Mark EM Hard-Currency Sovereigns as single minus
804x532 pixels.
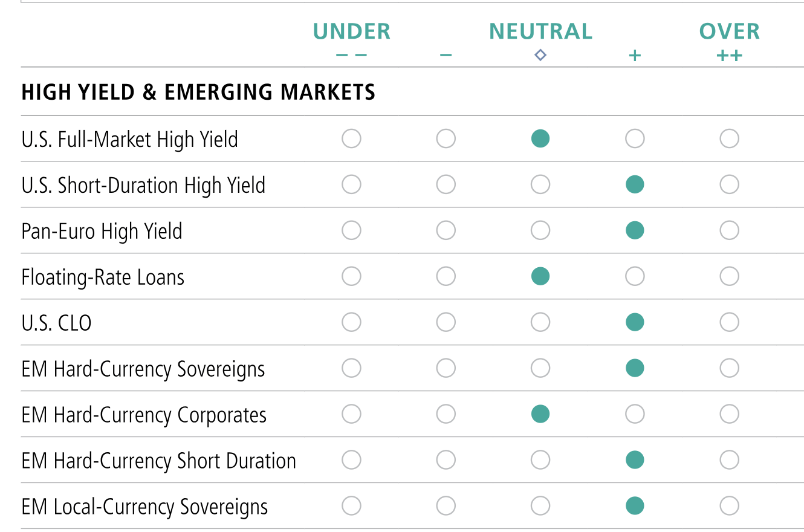[446, 368]
